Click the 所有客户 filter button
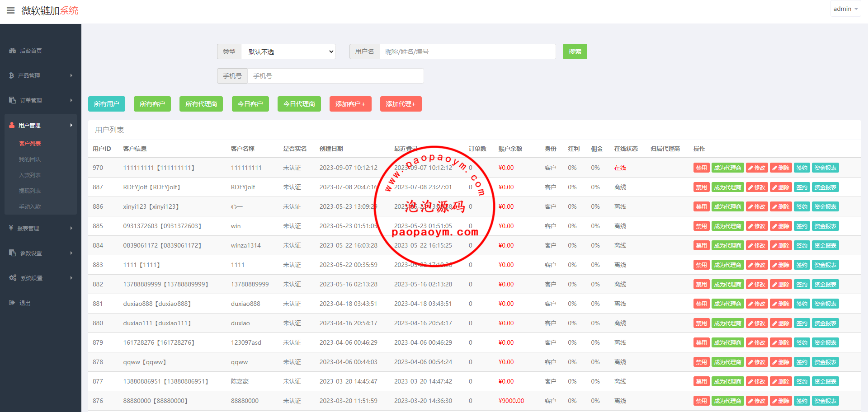 (152, 104)
